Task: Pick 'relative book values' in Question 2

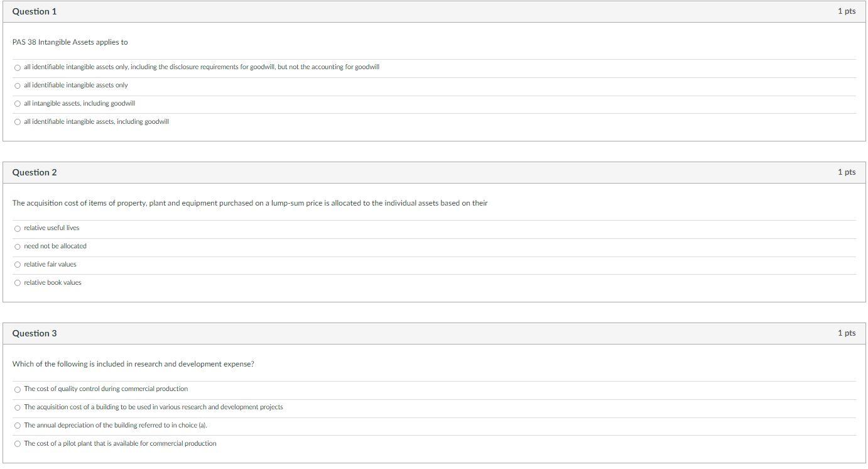Action: tap(18, 283)
